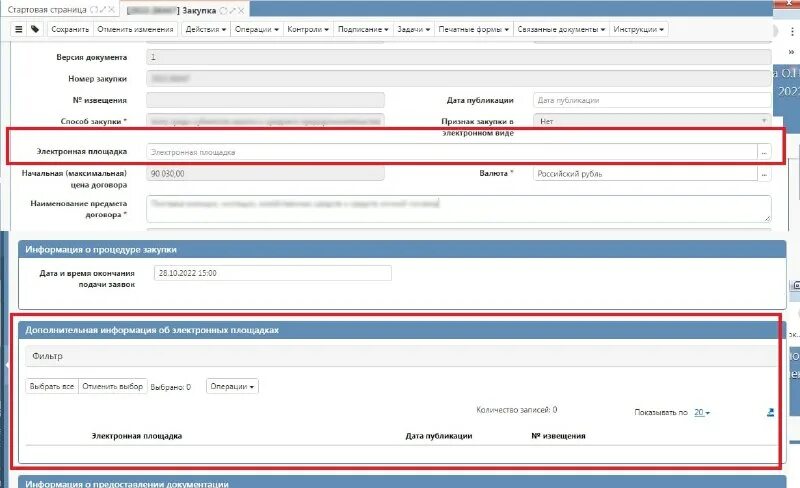
Task: Click the Сохранить button
Action: point(70,29)
